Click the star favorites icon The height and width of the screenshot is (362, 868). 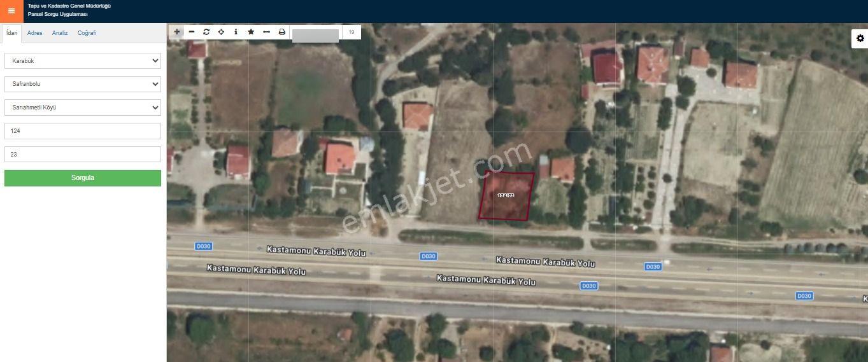click(251, 32)
